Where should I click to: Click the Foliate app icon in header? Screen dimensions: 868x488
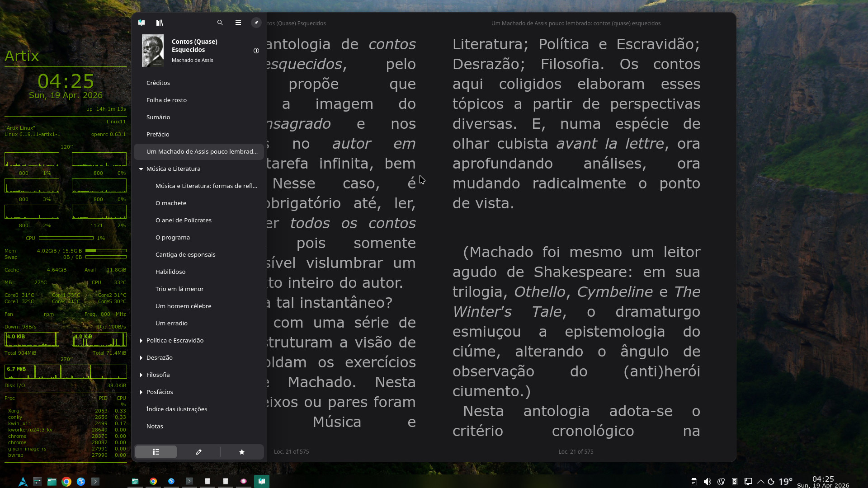[142, 23]
